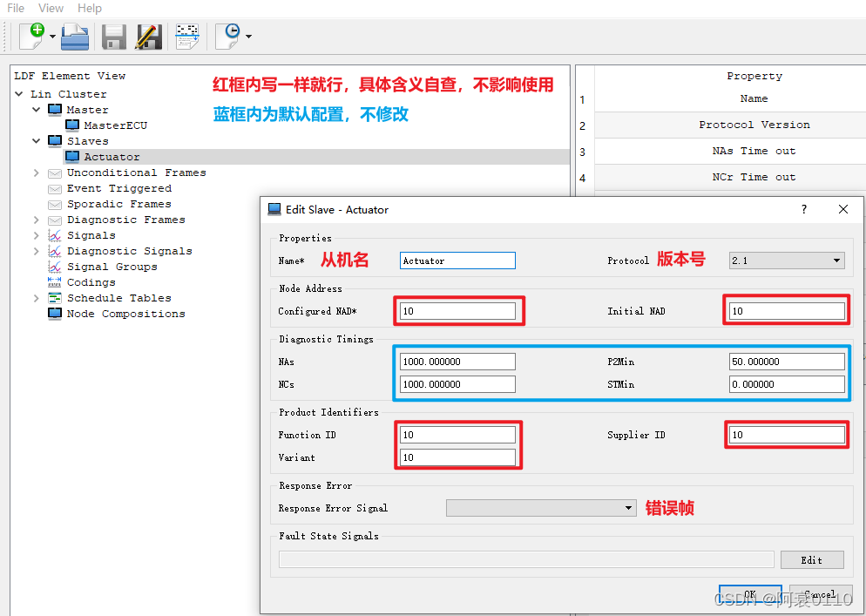Collapse the Lin Cluster tree node
This screenshot has height=616, width=866.
[x=19, y=94]
